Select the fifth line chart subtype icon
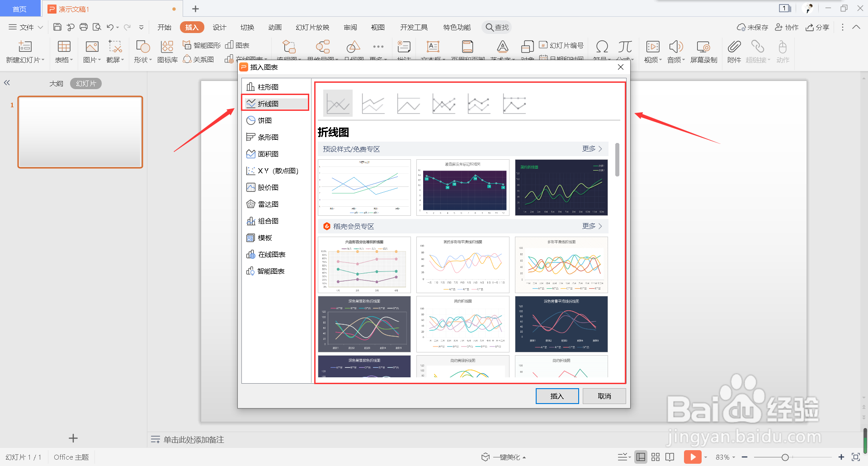The image size is (868, 466). click(479, 104)
